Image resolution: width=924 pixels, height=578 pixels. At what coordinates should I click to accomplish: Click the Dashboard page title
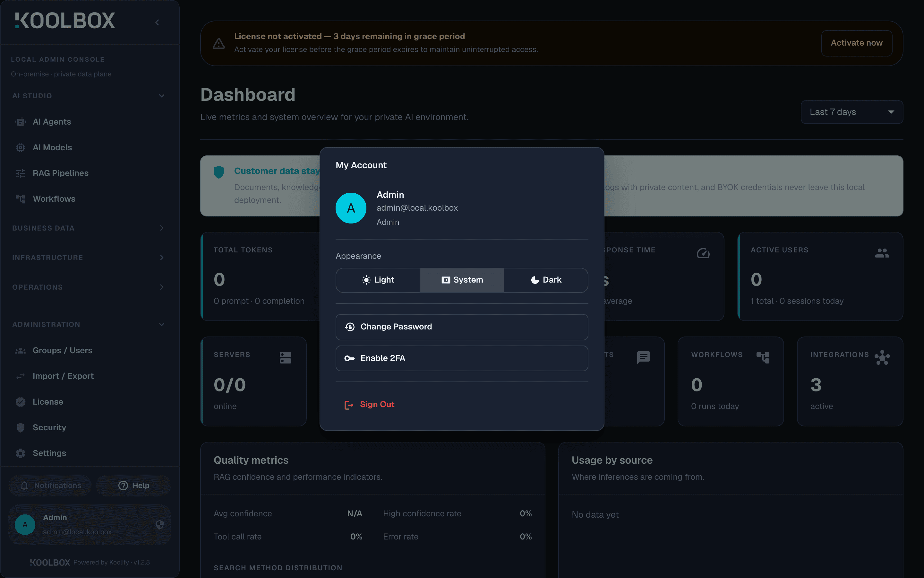(x=248, y=95)
